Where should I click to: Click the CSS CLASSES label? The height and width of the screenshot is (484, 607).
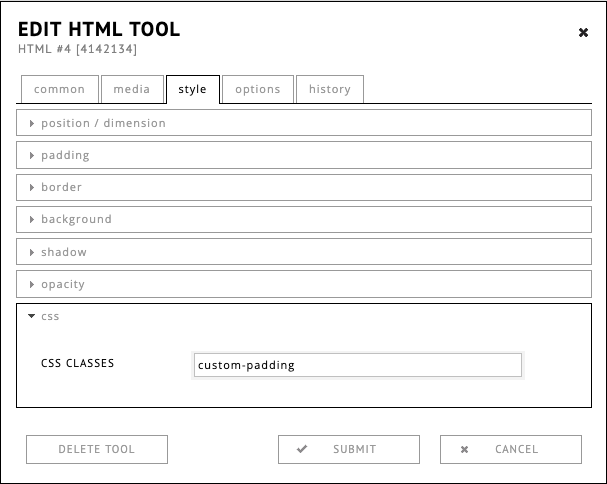(77, 363)
